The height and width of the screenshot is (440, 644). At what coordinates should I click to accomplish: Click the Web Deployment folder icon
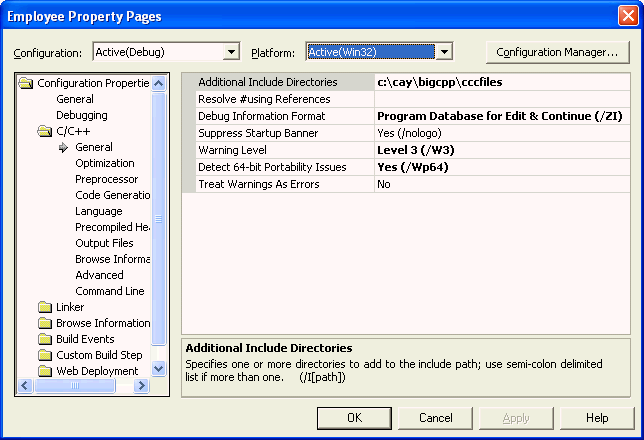coord(44,371)
